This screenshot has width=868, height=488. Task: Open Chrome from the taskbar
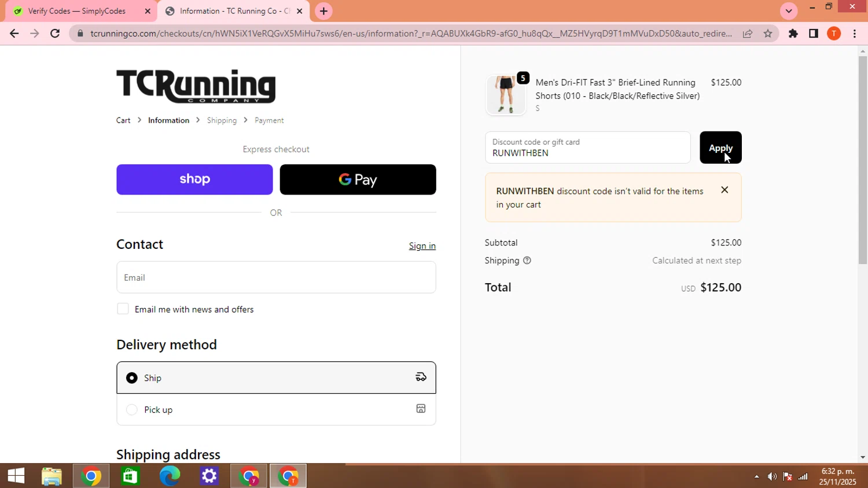coord(91,476)
